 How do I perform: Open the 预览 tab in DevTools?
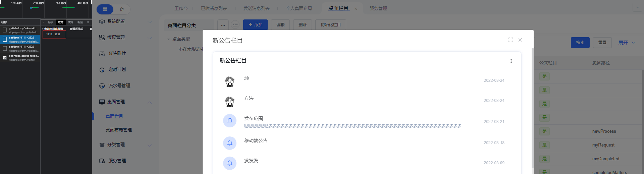[x=70, y=22]
